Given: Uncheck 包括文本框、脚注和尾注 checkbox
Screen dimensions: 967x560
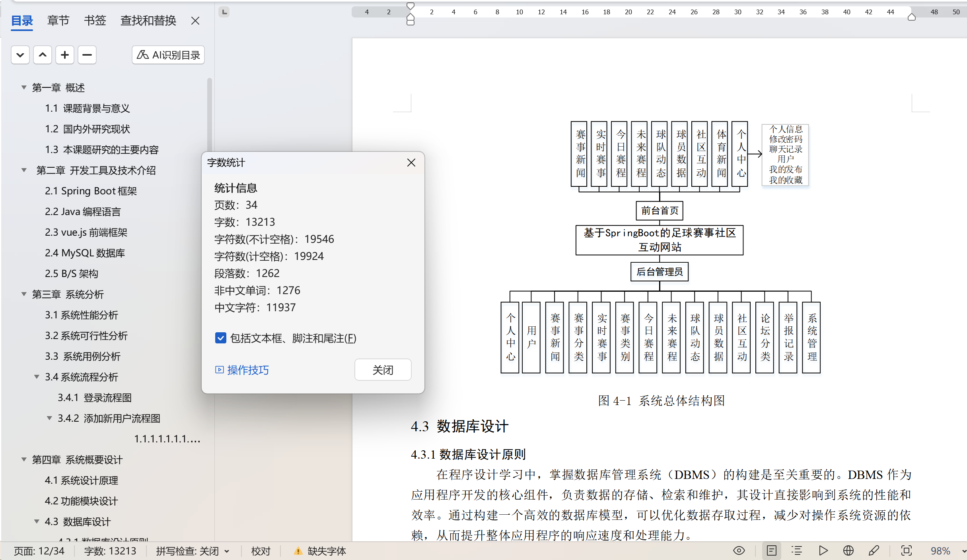Looking at the screenshot, I should (220, 338).
